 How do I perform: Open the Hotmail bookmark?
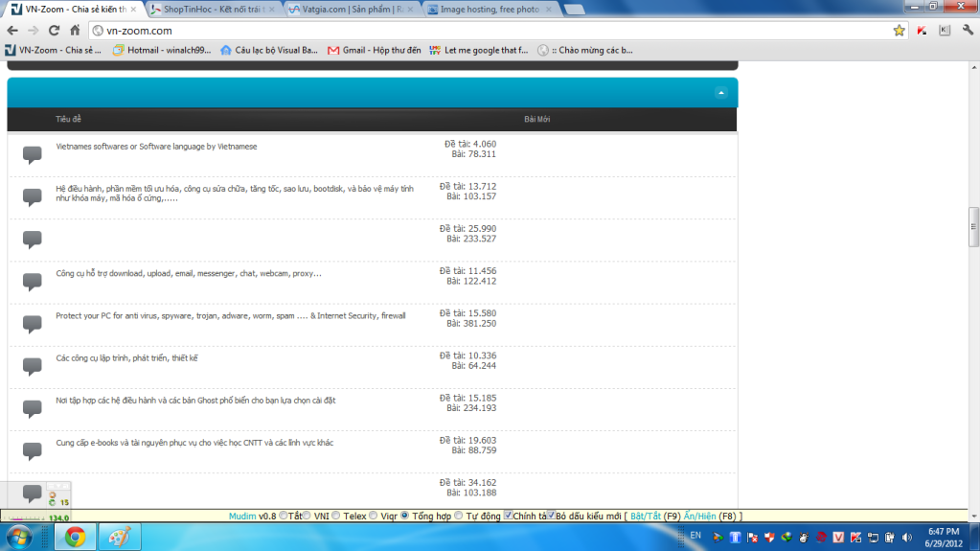162,50
